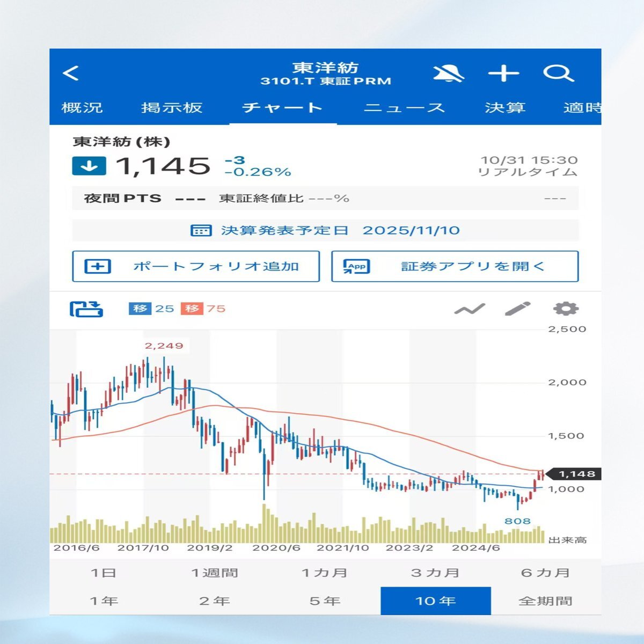
Task: Click the 2024/6 date axis label
Action: click(476, 548)
